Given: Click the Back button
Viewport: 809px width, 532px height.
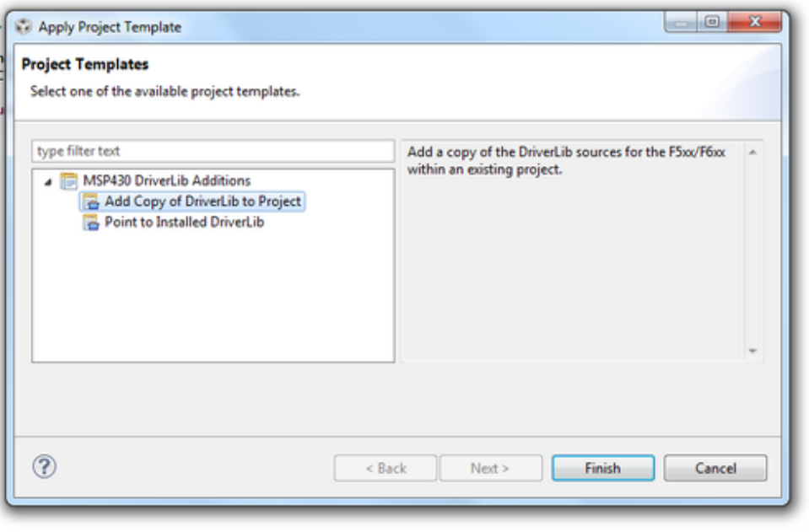Looking at the screenshot, I should click(386, 469).
